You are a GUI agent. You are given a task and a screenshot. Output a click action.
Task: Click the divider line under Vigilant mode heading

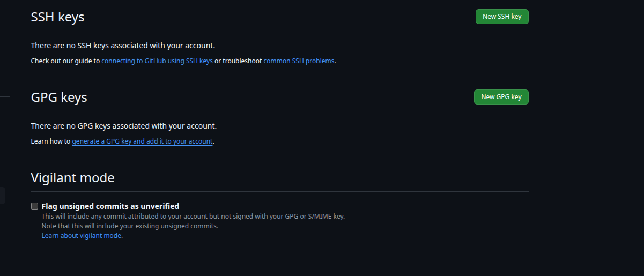279,191
